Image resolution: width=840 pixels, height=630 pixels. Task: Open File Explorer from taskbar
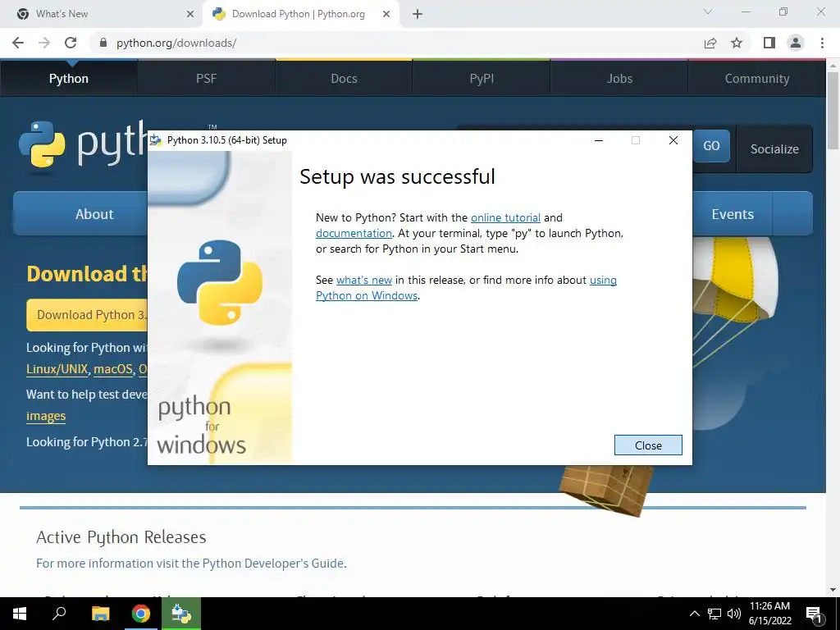point(100,614)
